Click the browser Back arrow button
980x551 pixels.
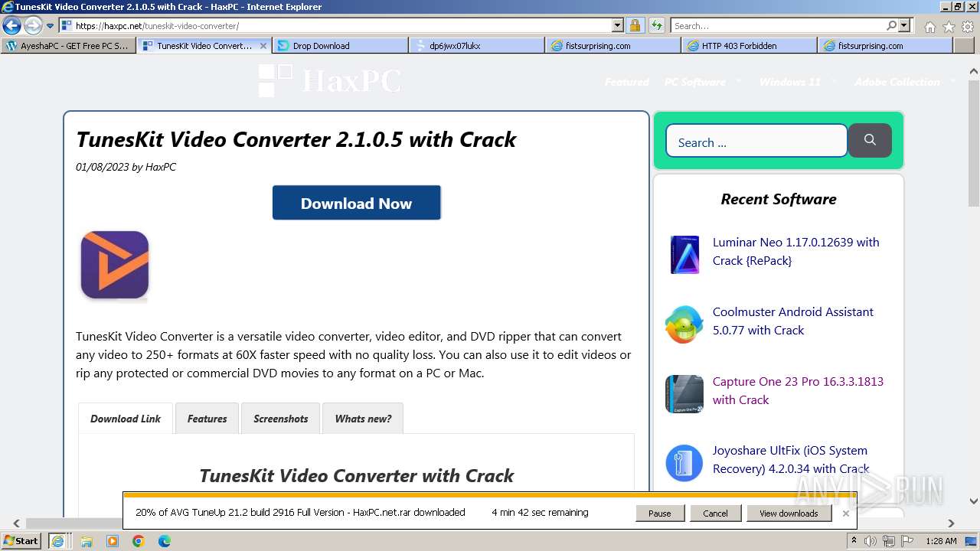click(11, 26)
